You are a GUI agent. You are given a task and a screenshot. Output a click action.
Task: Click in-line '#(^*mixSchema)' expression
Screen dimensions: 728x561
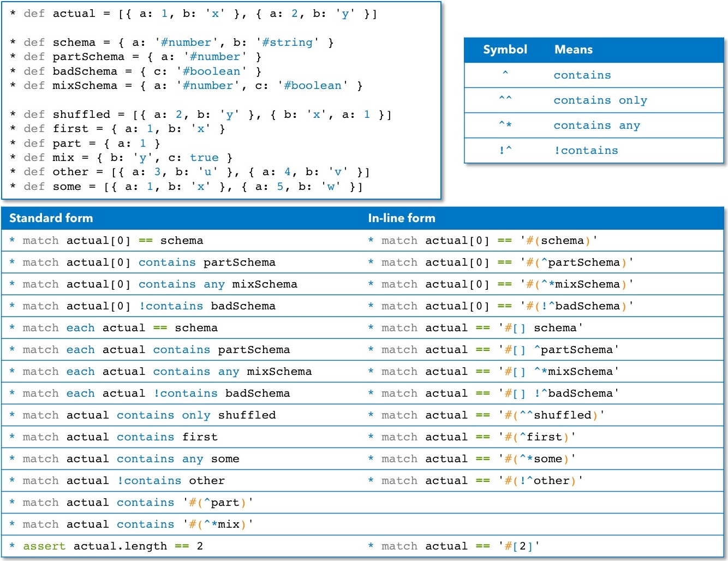point(577,284)
